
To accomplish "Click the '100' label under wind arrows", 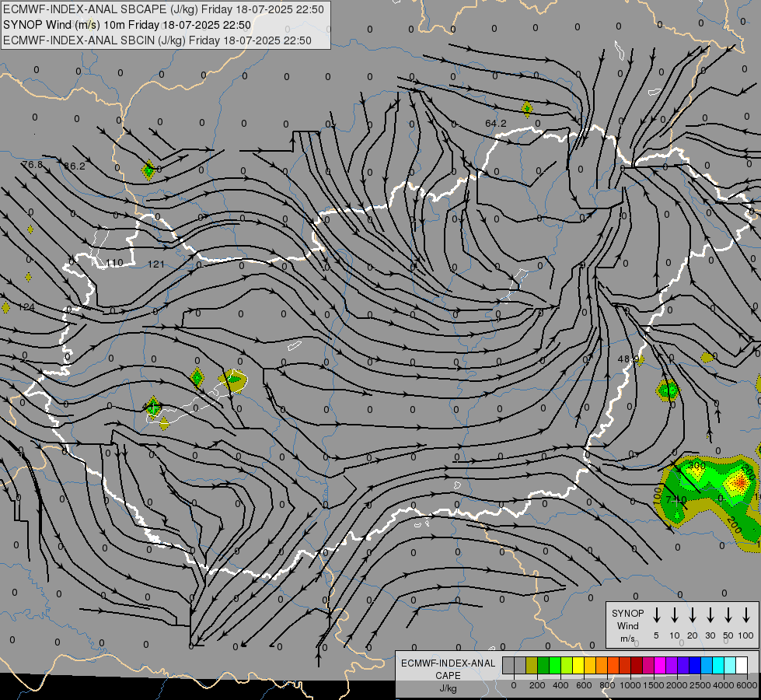I will pyautogui.click(x=746, y=635).
